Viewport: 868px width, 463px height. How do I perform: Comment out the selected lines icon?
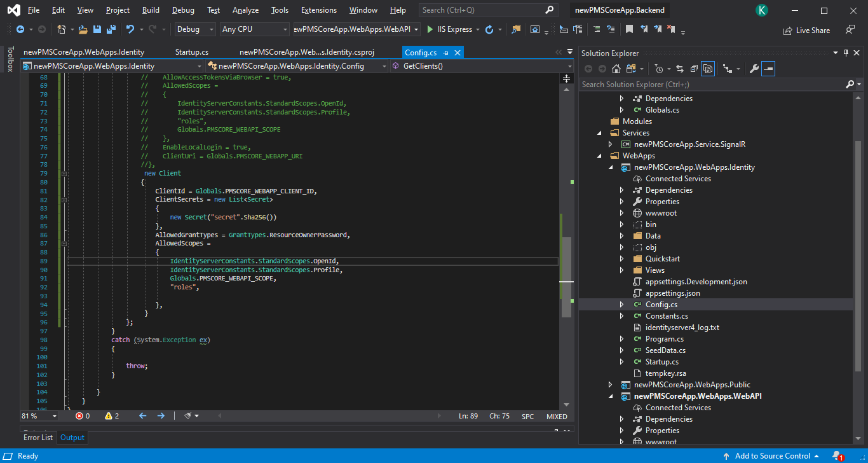point(597,29)
